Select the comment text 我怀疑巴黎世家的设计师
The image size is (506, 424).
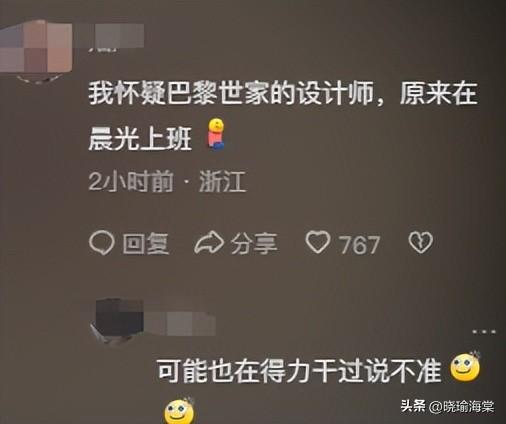tap(231, 93)
